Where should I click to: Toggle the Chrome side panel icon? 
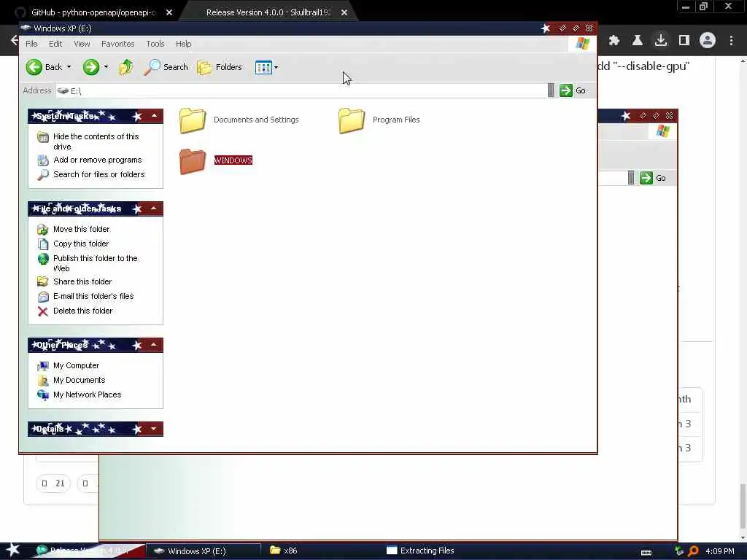click(684, 41)
